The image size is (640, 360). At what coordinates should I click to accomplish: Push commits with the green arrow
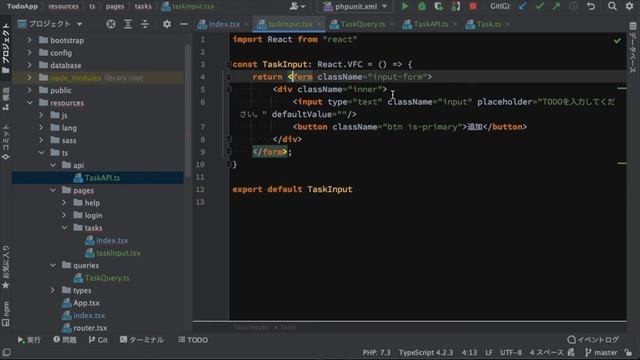[x=556, y=6]
